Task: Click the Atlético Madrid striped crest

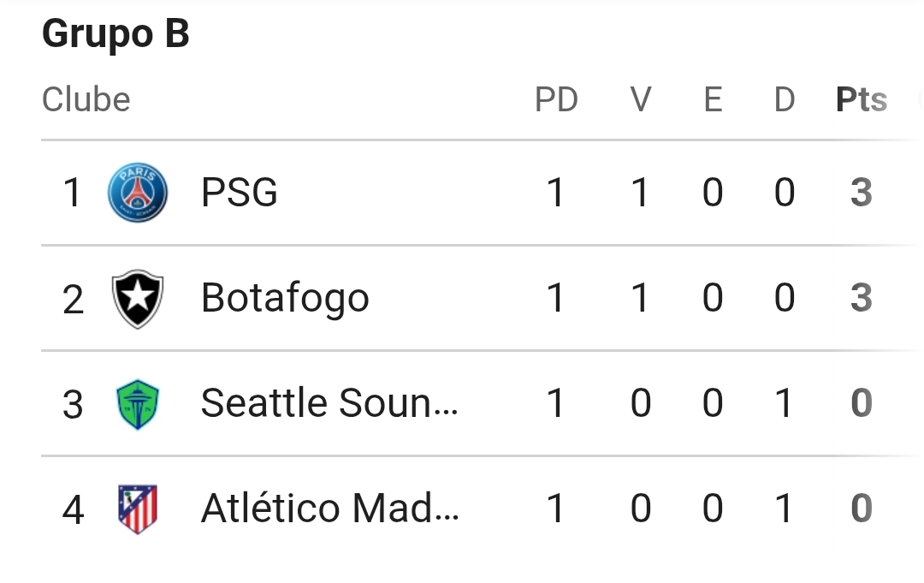Action: (x=138, y=509)
